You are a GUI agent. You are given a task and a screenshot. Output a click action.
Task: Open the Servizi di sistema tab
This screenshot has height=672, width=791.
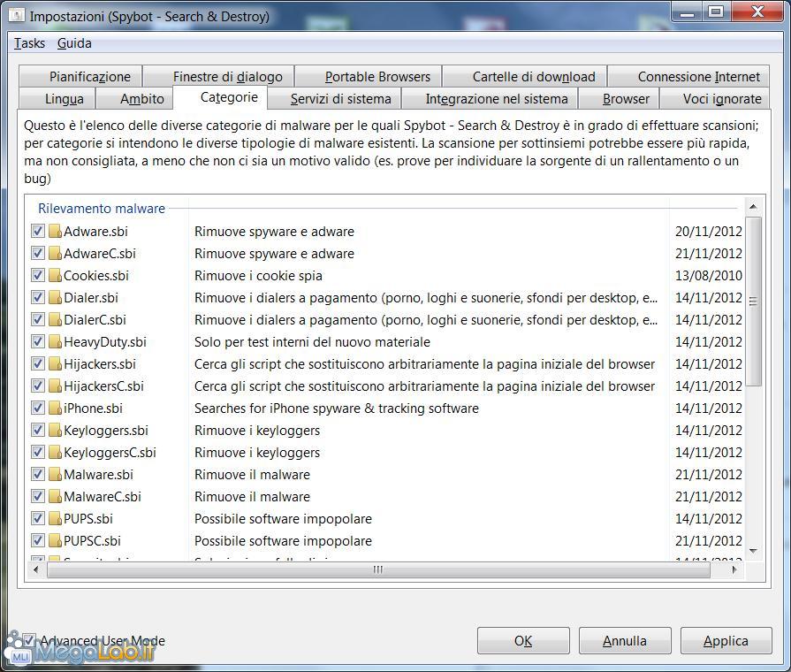pos(334,98)
